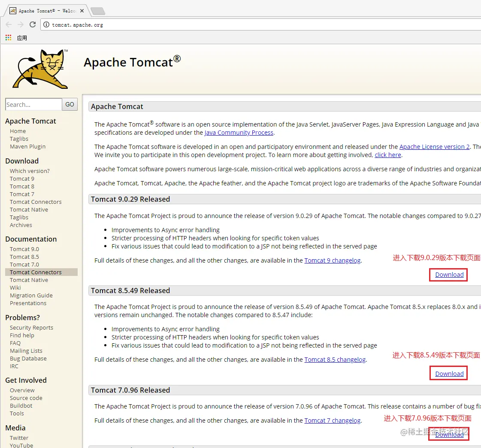Screen dimensions: 481x448
Task: Click the 'Tomcat 8.5.49 Released' heading
Action: click(130, 291)
